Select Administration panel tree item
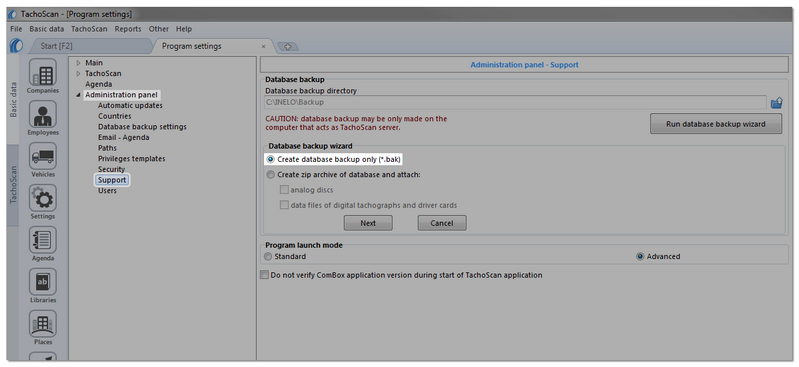This screenshot has height=367, width=799. 121,95
